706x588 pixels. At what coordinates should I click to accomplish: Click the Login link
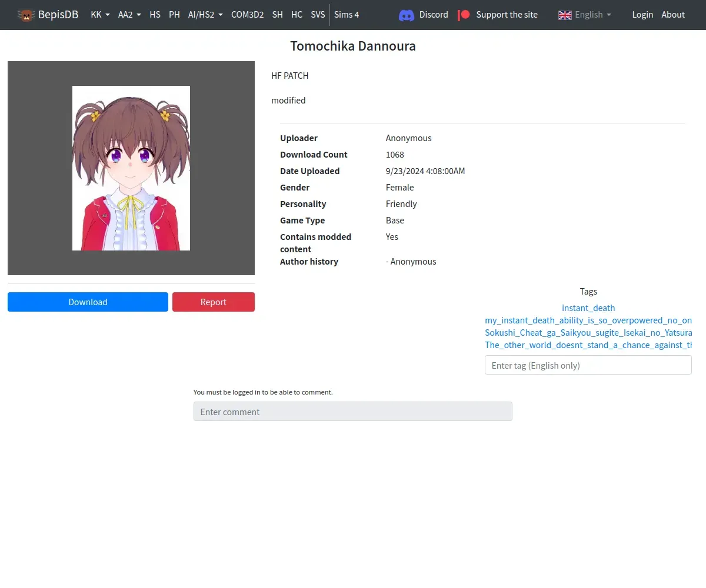tap(642, 15)
